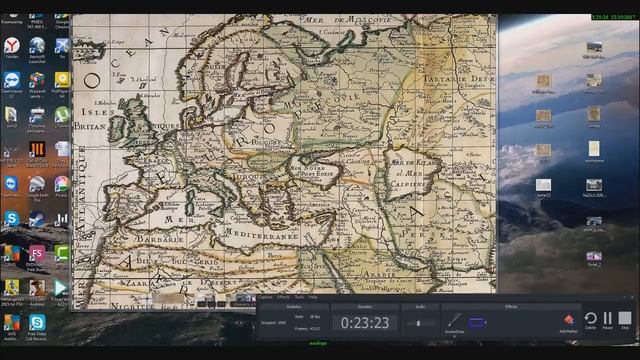The width and height of the screenshot is (640, 360).
Task: Open the ScreenDraw dropdown arrow
Action: 454,336
